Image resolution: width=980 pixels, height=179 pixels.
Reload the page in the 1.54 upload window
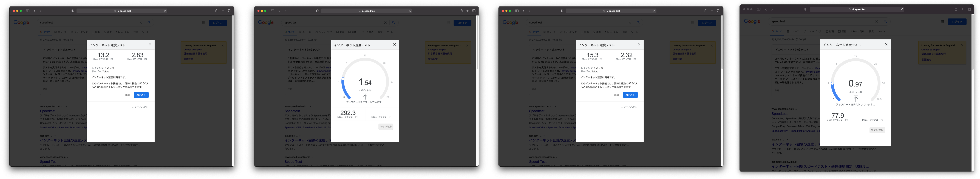tap(410, 11)
